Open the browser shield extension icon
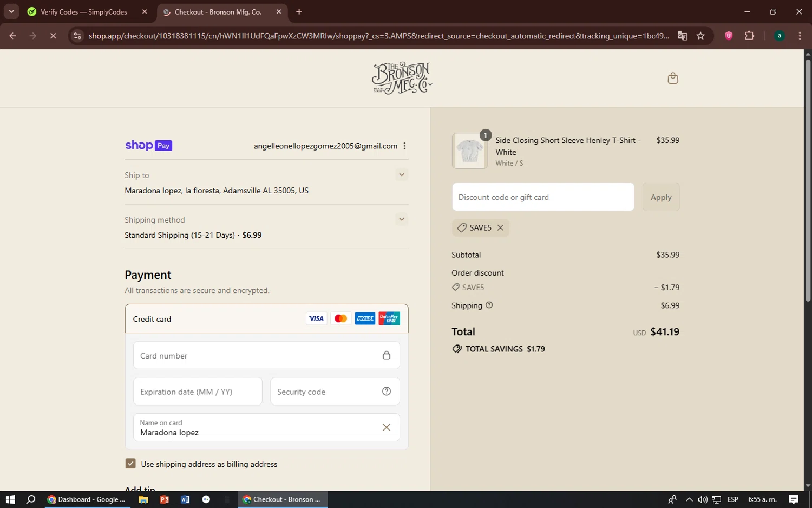This screenshot has width=812, height=508. coord(729,36)
